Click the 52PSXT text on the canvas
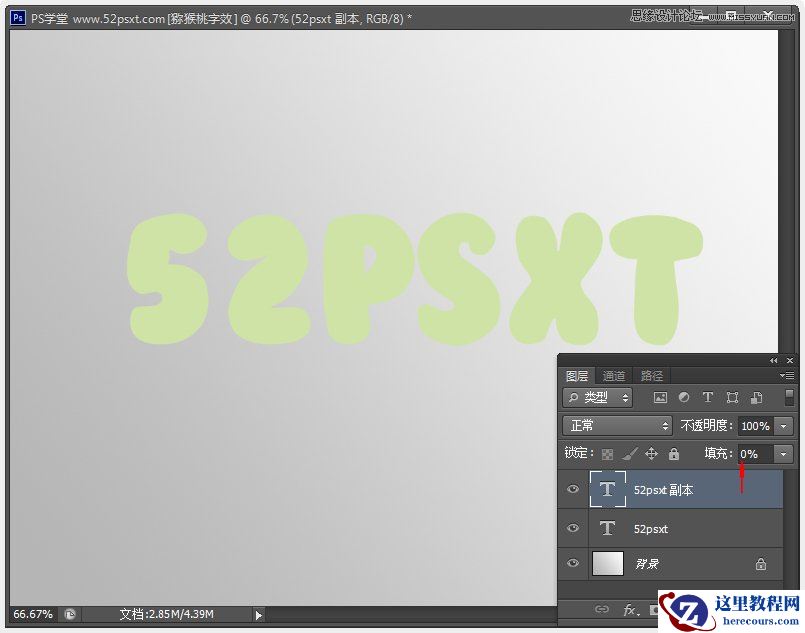 pos(415,279)
